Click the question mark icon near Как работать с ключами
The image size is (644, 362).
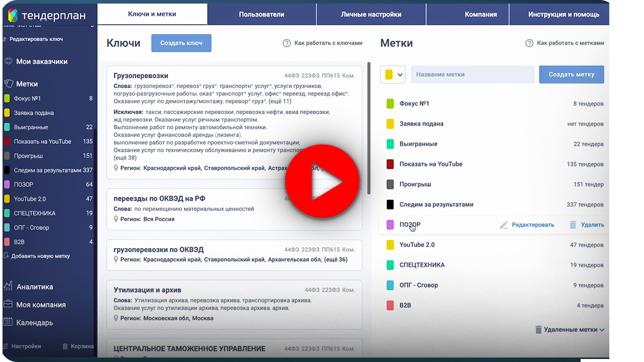point(287,43)
